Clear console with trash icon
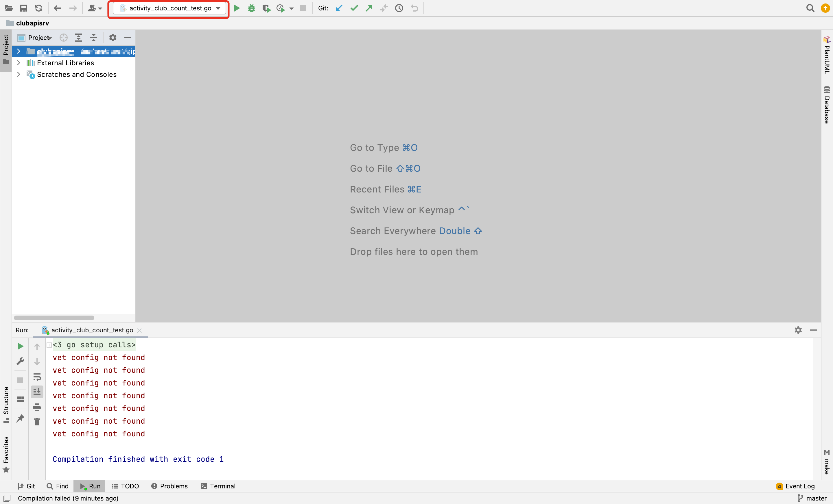The width and height of the screenshot is (833, 504). [x=37, y=422]
